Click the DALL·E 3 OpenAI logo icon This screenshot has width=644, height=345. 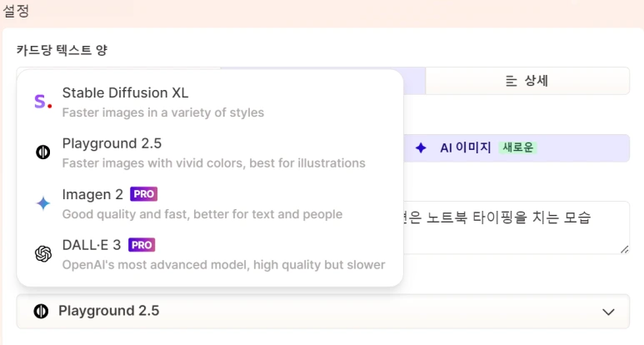pyautogui.click(x=43, y=254)
